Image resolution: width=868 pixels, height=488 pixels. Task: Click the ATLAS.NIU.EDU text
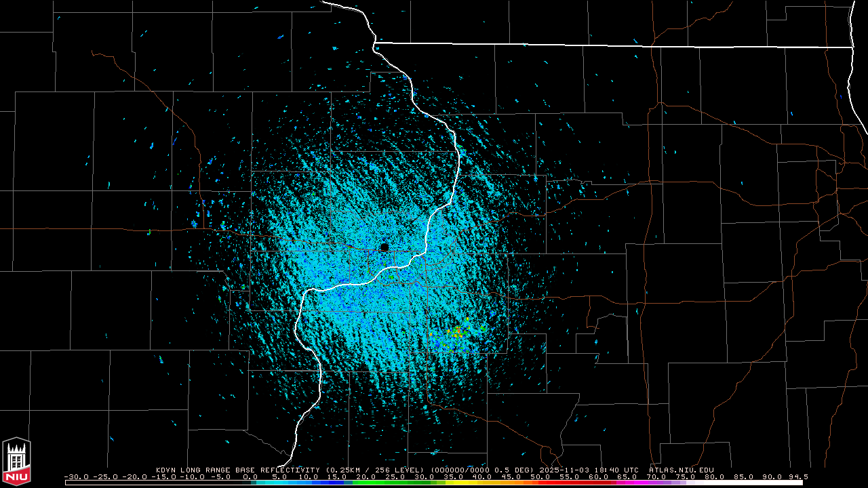click(x=681, y=470)
